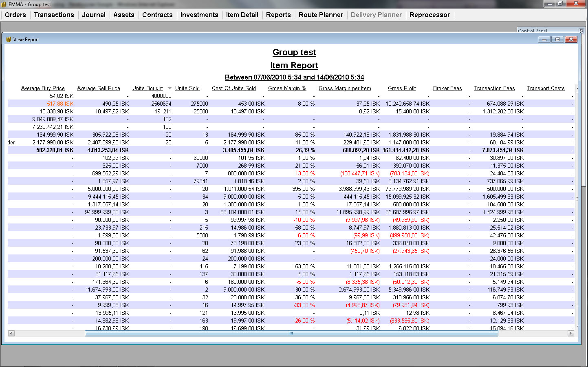
Task: Select the bold 7.073.451,34 ISK fees total
Action: [x=503, y=150]
